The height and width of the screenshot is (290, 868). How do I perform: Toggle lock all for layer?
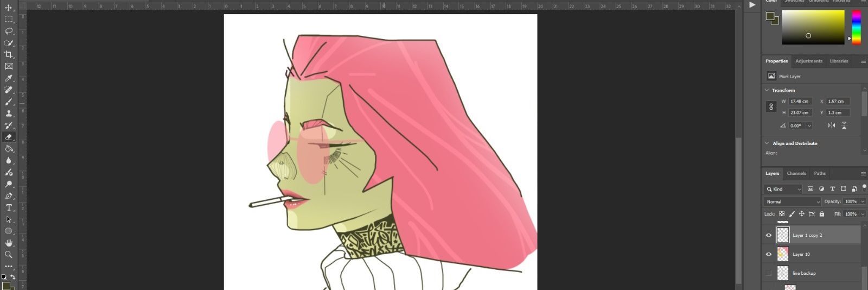[x=821, y=214]
